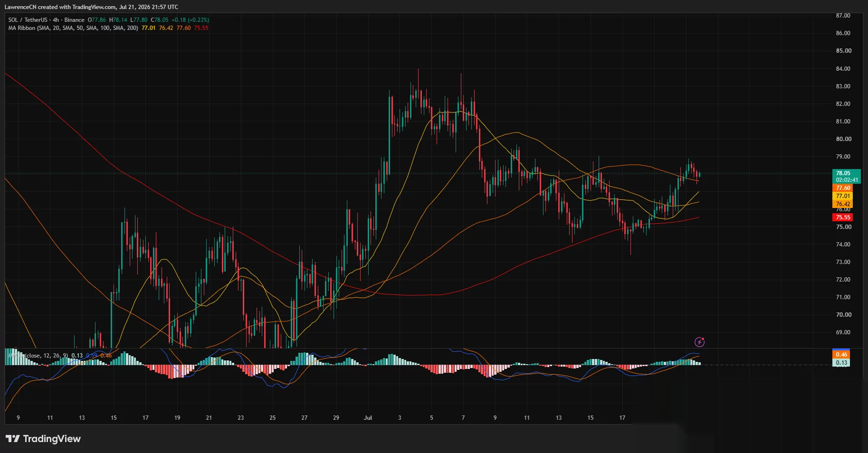Click the 69.00 price axis tick

[x=843, y=332]
